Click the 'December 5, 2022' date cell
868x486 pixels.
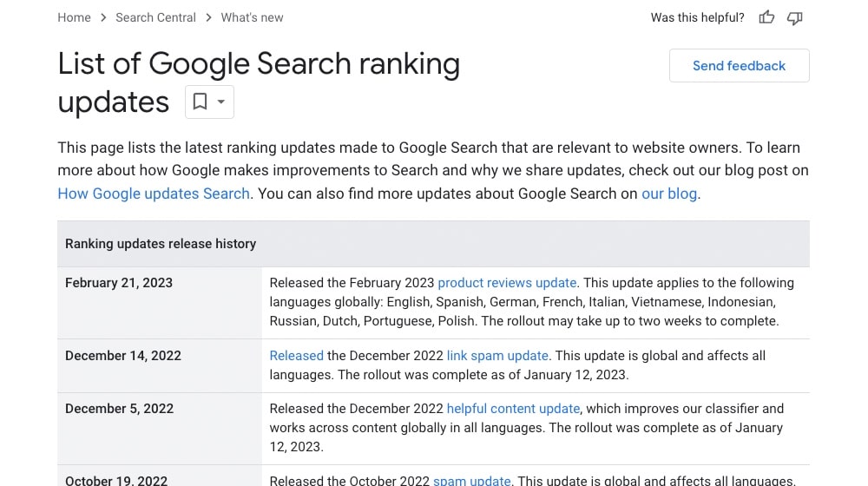pyautogui.click(x=160, y=429)
